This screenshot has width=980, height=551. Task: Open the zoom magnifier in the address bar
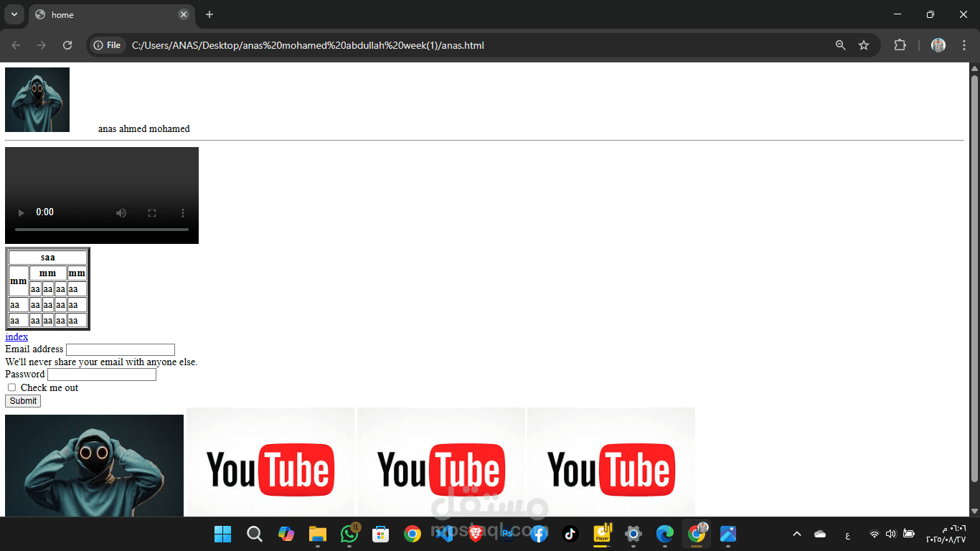coord(841,45)
